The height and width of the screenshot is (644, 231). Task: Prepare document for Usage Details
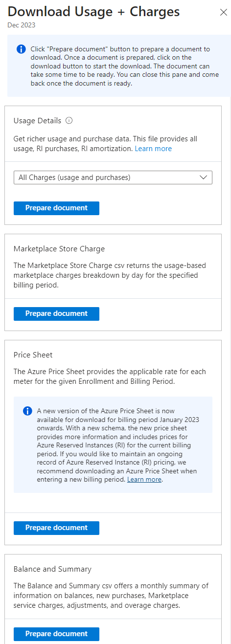tap(56, 208)
